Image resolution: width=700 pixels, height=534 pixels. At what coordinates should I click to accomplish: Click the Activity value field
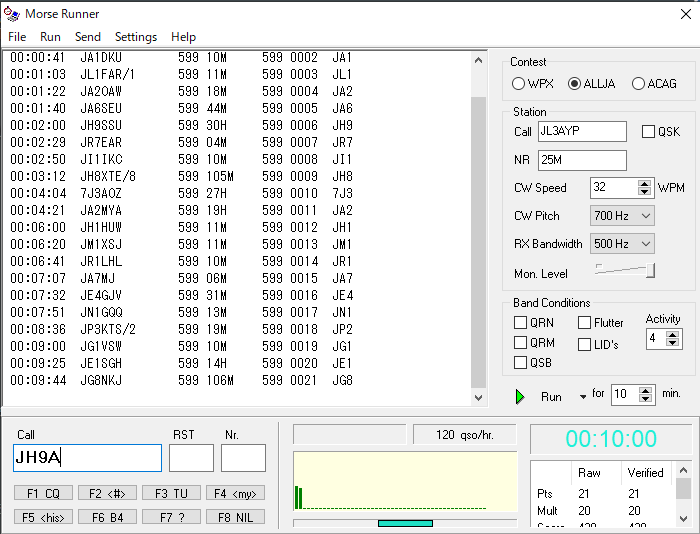656,338
